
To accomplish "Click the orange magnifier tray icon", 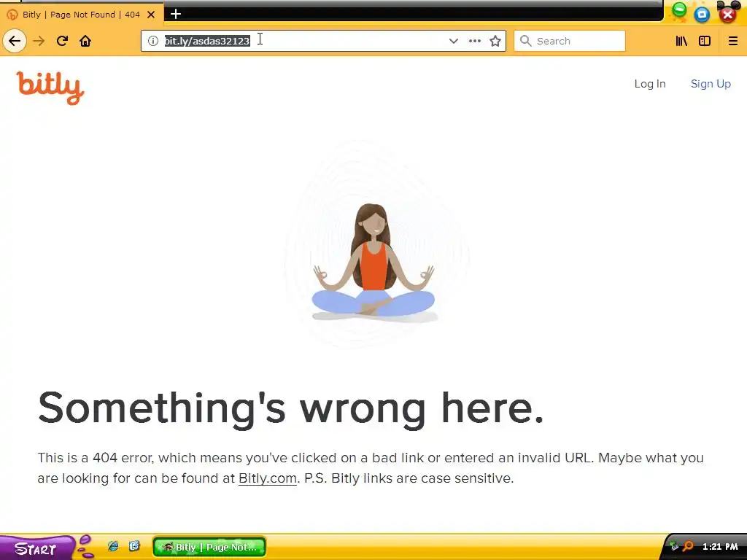I will coord(689,546).
